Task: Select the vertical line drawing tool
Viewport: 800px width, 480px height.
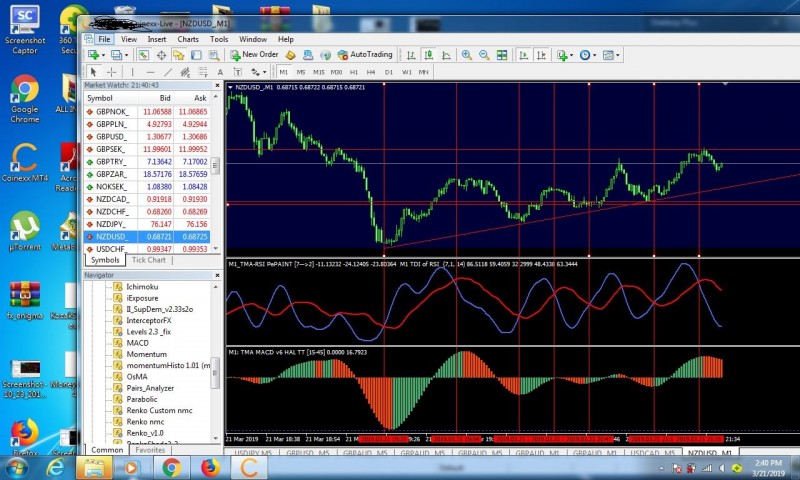Action: coord(132,72)
